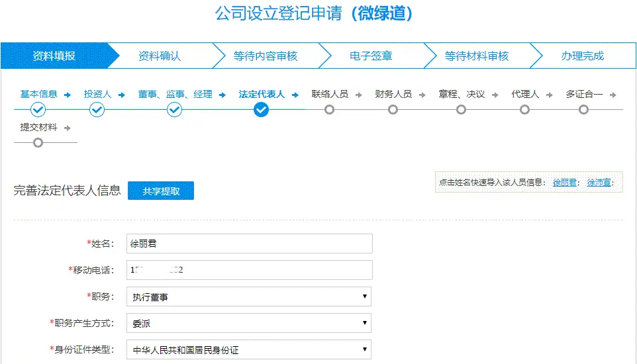
Task: Select the 等待内容审核 stage tab
Action: click(x=266, y=56)
